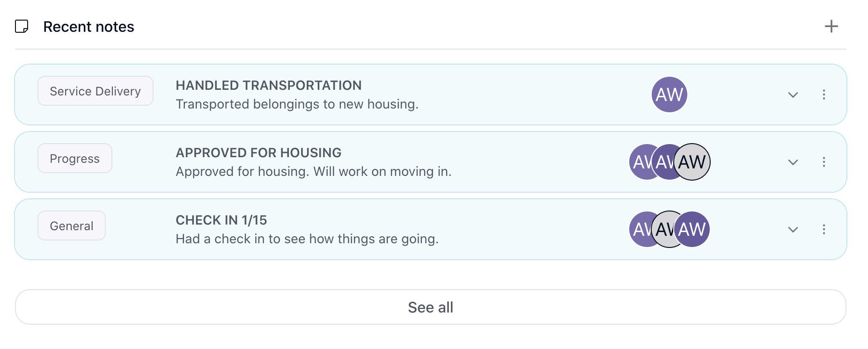
Task: Open three-dot menu for Check In 1/15 note
Action: [x=824, y=229]
